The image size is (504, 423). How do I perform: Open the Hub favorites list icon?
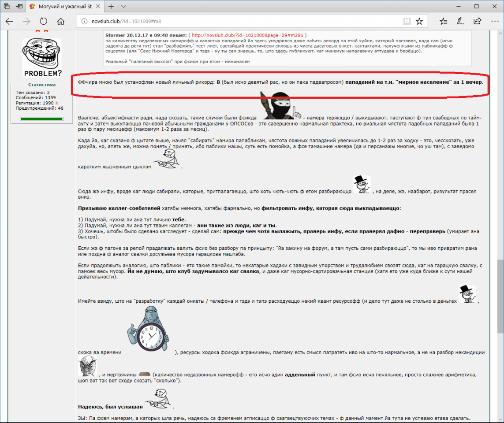(444, 21)
